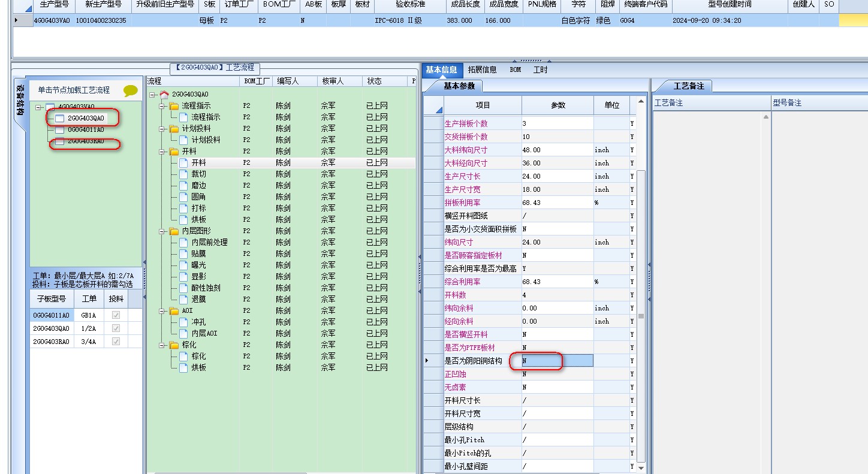Image resolution: width=868 pixels, height=474 pixels.
Task: Click the document icon beside 内层前处理
Action: click(183, 243)
